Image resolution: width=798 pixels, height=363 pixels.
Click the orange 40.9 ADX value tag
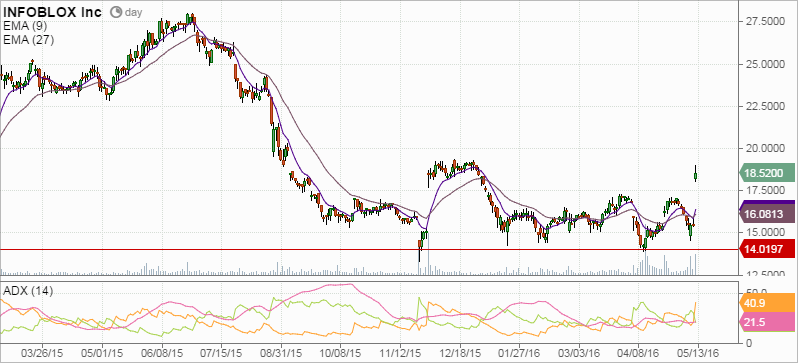click(x=767, y=303)
